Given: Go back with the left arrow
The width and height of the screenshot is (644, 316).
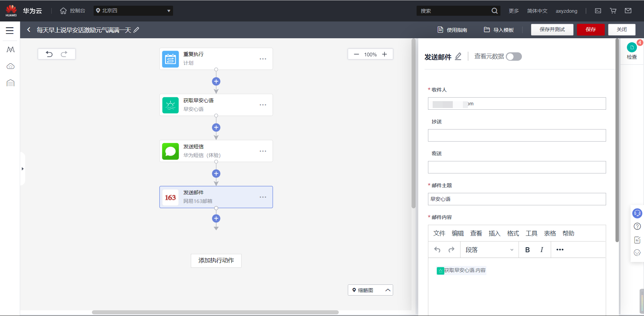Looking at the screenshot, I should [x=29, y=30].
